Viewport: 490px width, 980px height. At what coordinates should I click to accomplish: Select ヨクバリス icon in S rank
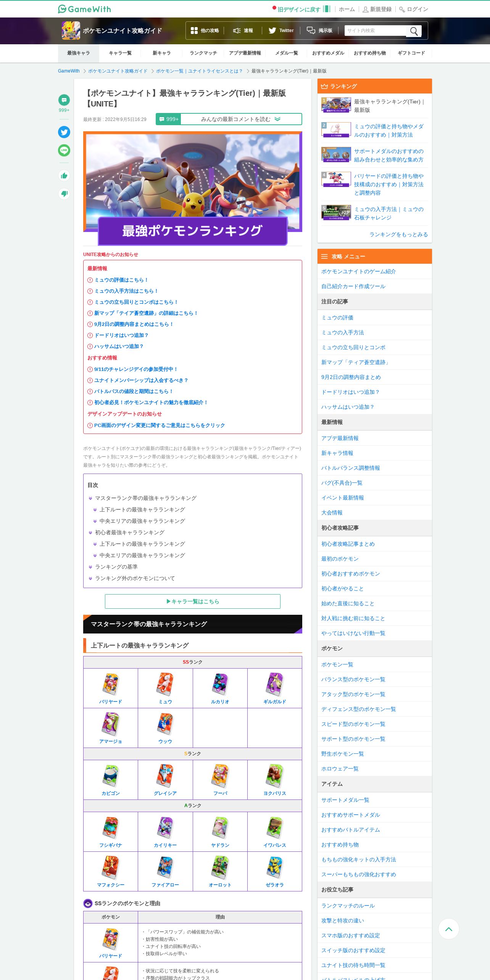[275, 776]
